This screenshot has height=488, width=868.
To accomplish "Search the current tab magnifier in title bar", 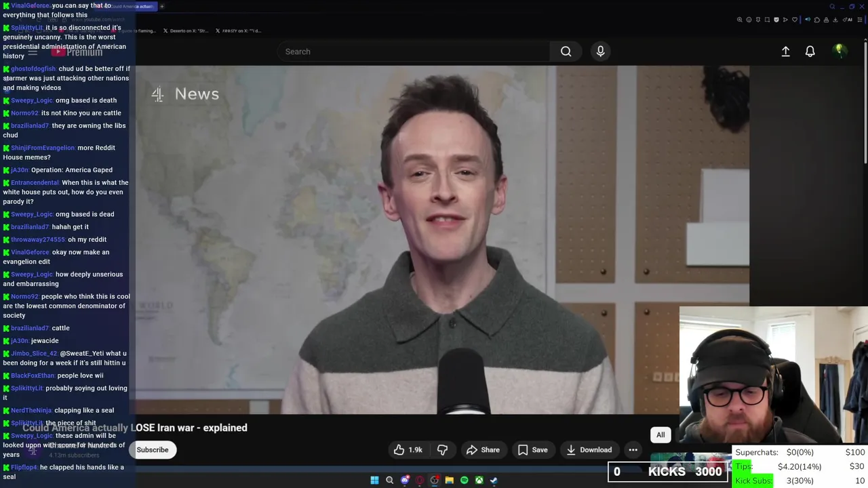I will click(x=832, y=7).
